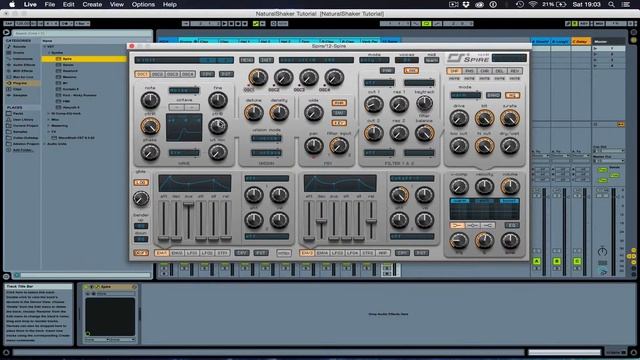Open the Time Machine menu bar icon
This screenshot has height=360, width=640.
pyautogui.click(x=520, y=4)
